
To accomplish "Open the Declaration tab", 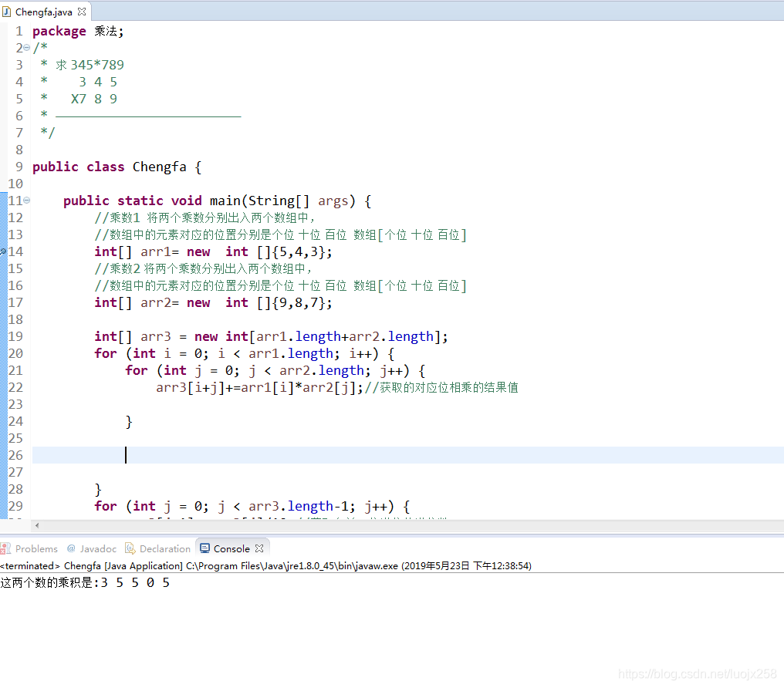I will click(x=165, y=548).
